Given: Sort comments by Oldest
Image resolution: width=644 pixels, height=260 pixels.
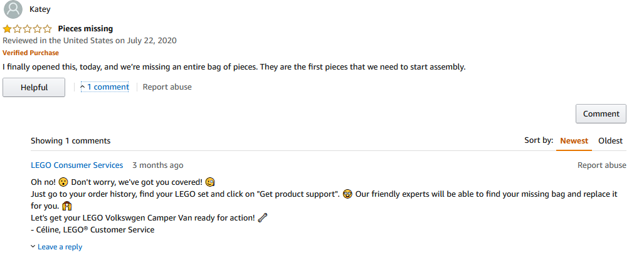Looking at the screenshot, I should pyautogui.click(x=610, y=141).
